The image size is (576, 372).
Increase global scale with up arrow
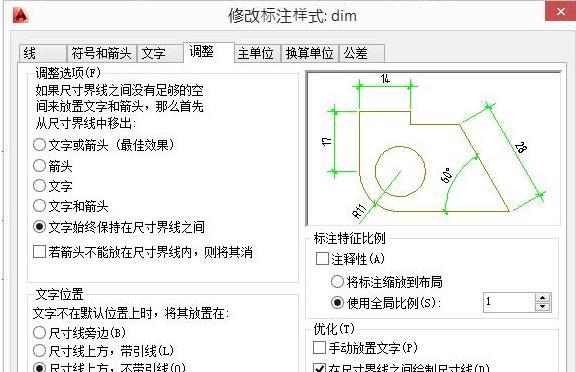(x=543, y=298)
